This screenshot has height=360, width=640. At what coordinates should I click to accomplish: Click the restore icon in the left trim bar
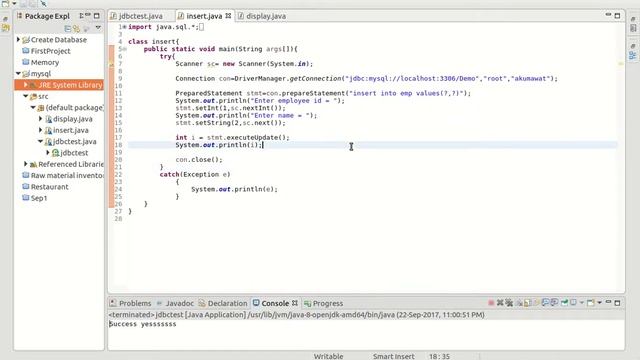point(5,19)
